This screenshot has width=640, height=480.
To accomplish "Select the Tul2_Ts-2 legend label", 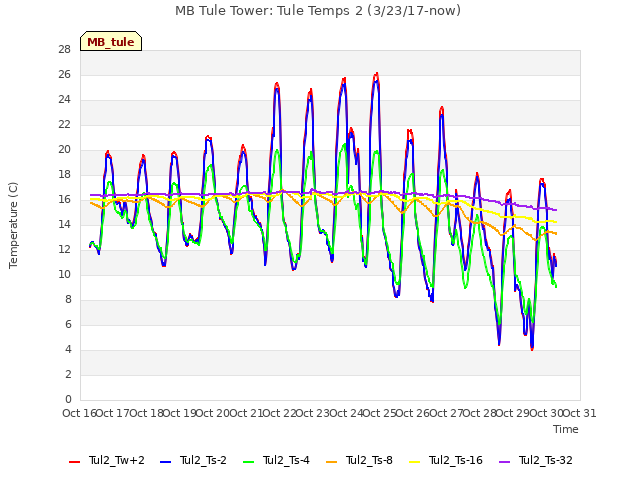I will tap(203, 460).
